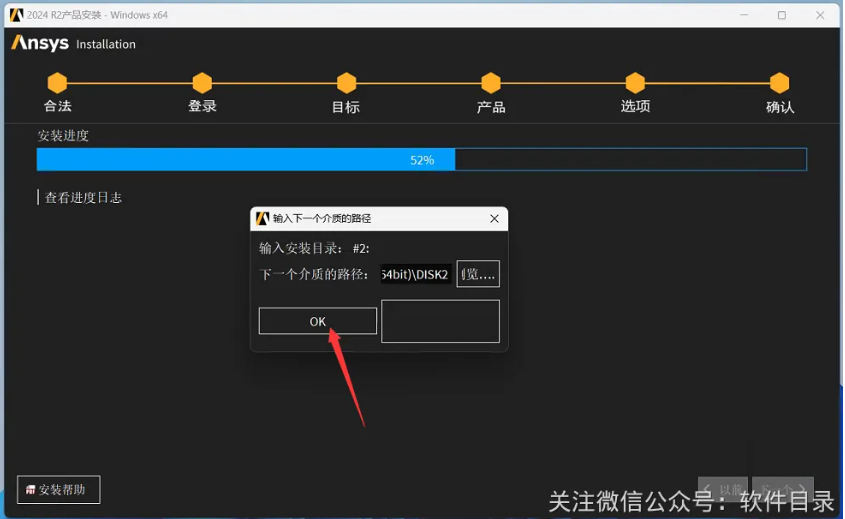
Task: Click the Ansys icon in the main title bar
Action: pos(16,15)
